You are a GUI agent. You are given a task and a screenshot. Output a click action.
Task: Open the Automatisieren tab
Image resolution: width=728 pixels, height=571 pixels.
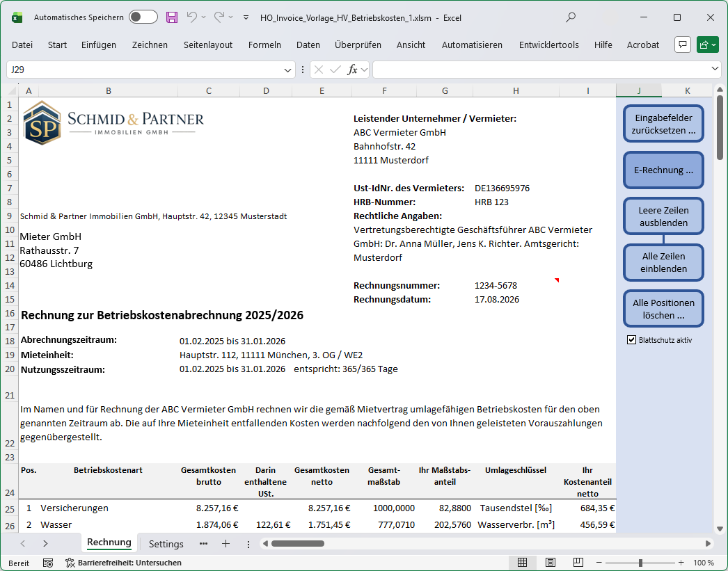pyautogui.click(x=472, y=45)
